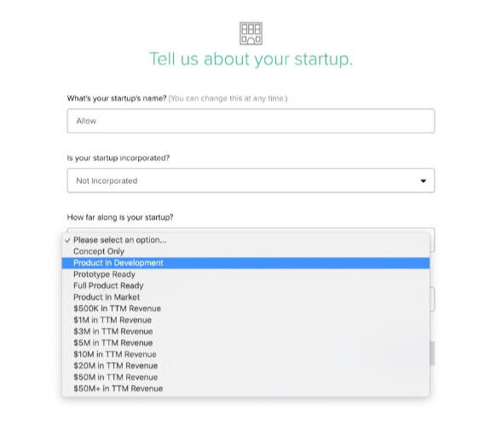The image size is (502, 448).
Task: Choose $50M+ in TTM Revenue
Action: [x=245, y=388]
